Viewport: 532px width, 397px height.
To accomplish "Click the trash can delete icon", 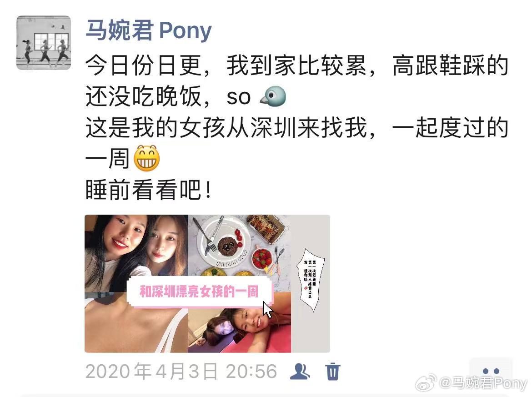I will pyautogui.click(x=332, y=371).
